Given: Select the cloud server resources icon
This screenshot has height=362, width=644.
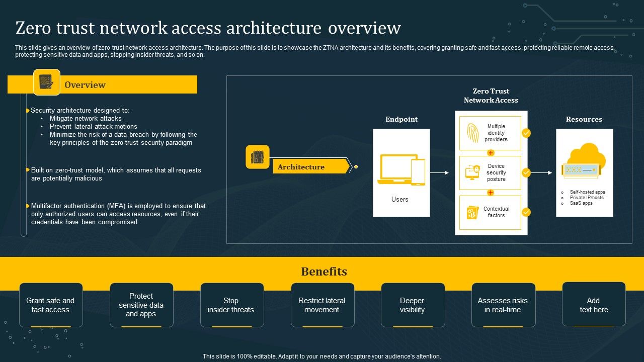Looking at the screenshot, I should (x=584, y=160).
